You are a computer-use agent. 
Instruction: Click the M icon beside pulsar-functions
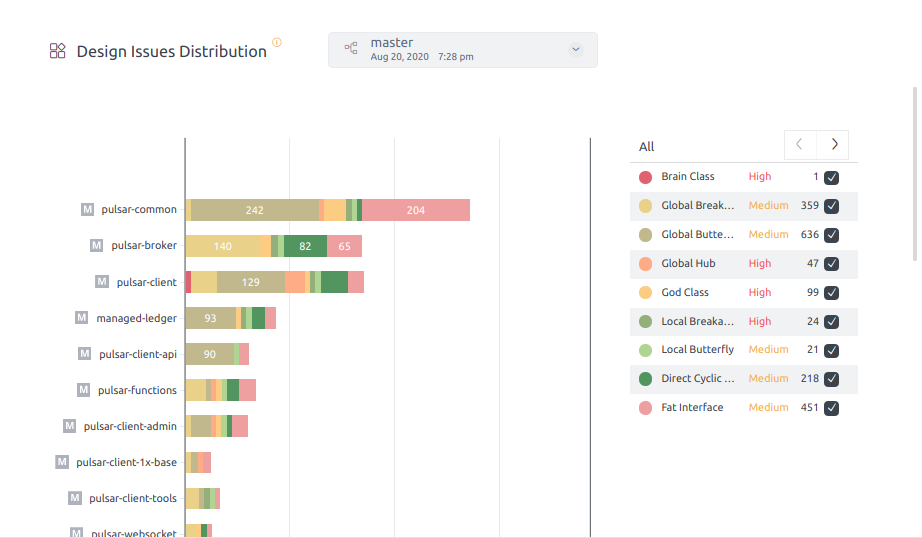(84, 390)
